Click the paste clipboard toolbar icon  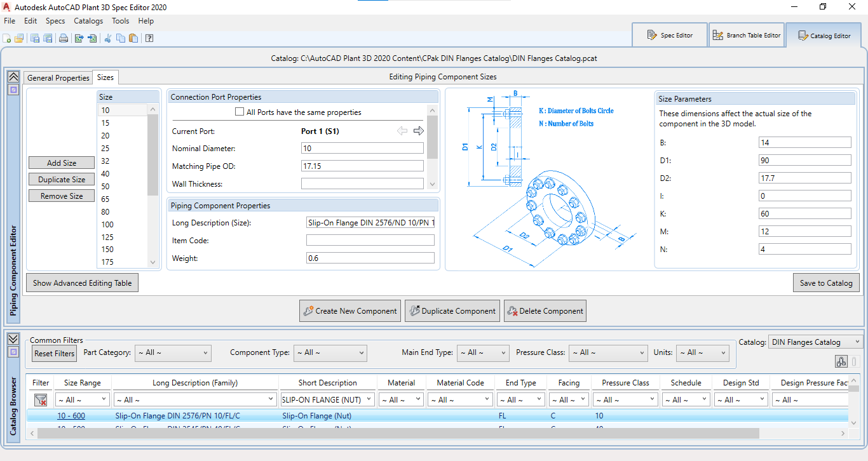click(133, 38)
